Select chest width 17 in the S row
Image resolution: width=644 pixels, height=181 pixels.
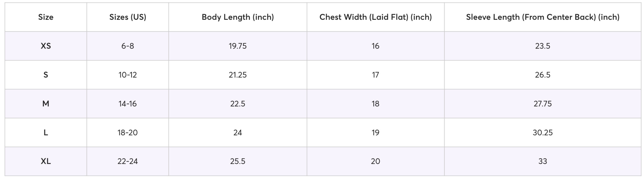point(375,75)
